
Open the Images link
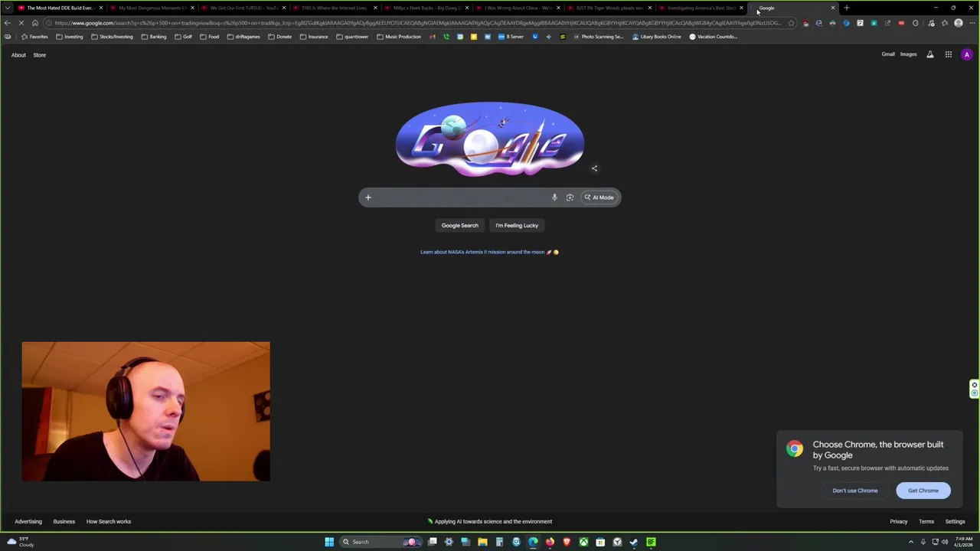pos(909,54)
